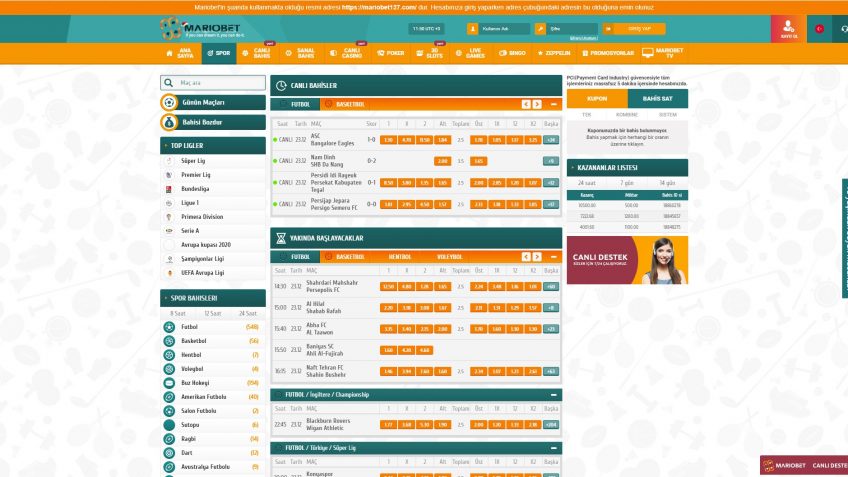Open the Spor menu item
This screenshot has height=477, width=848.
click(219, 53)
